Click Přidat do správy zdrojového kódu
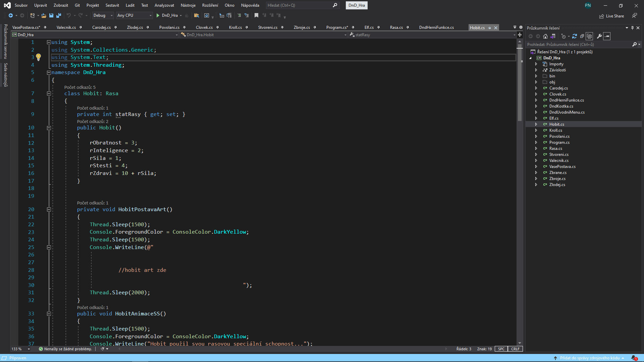 pyautogui.click(x=589, y=358)
